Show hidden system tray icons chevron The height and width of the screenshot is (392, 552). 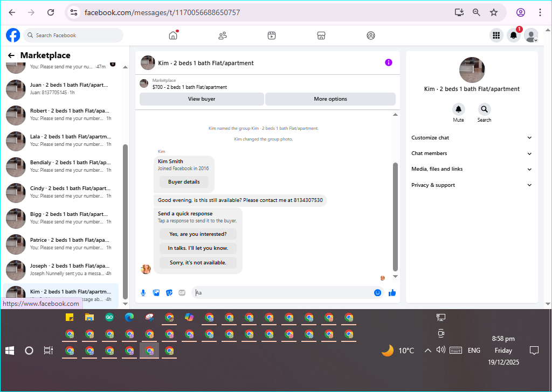[x=427, y=351]
